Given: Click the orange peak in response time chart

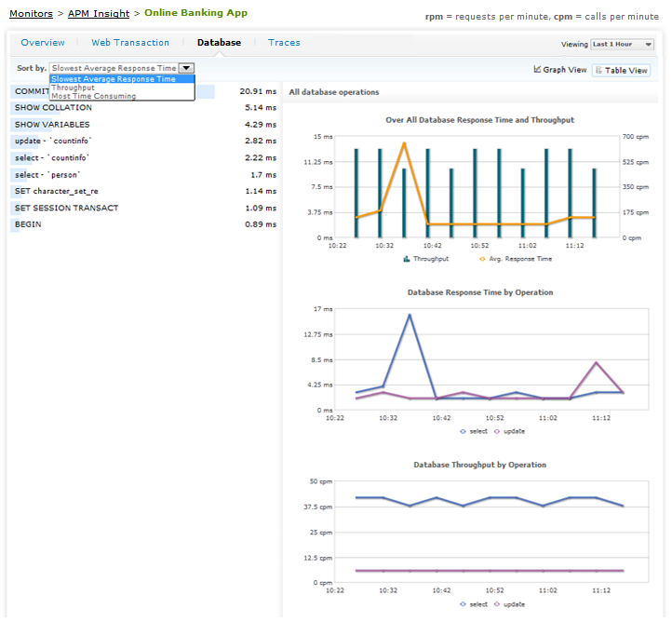Looking at the screenshot, I should coord(404,143).
